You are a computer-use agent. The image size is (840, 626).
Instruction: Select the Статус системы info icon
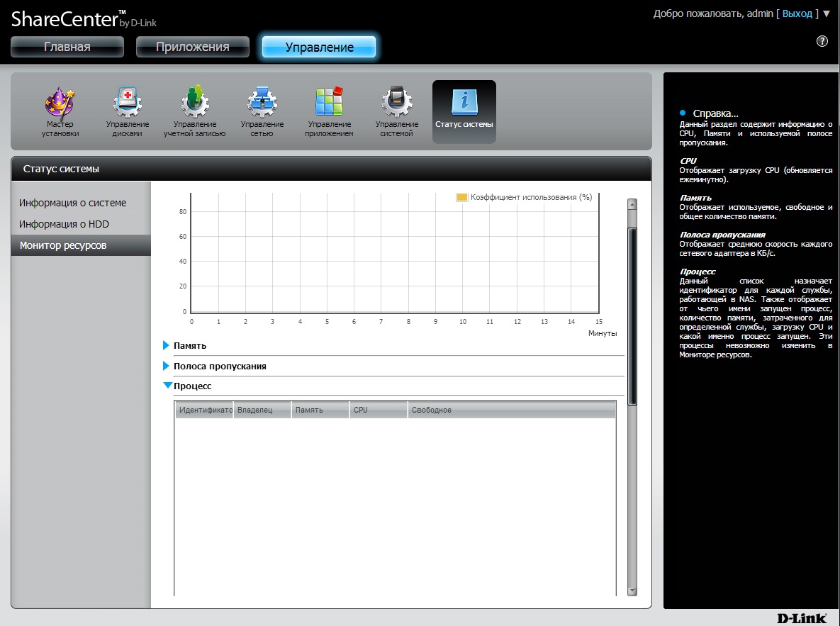(x=464, y=104)
